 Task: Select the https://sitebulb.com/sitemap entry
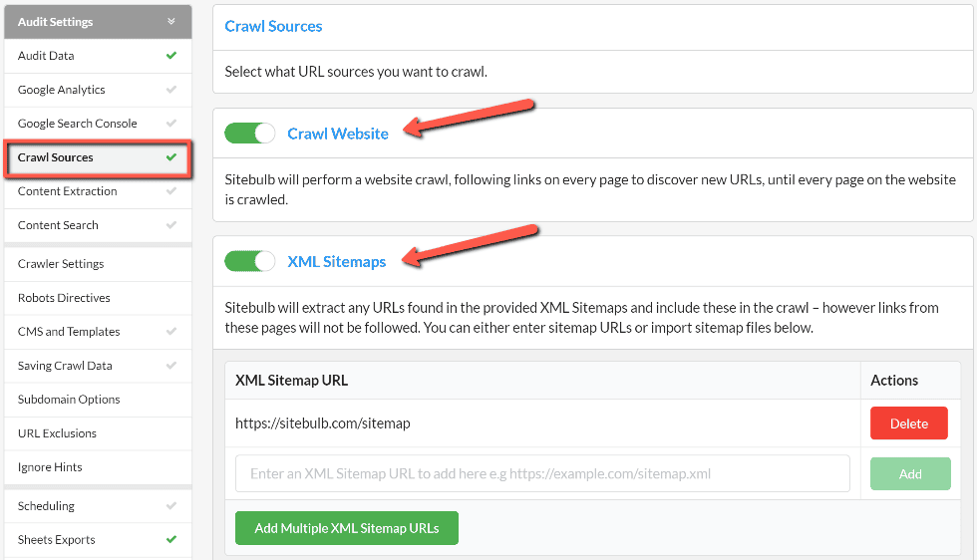(322, 423)
